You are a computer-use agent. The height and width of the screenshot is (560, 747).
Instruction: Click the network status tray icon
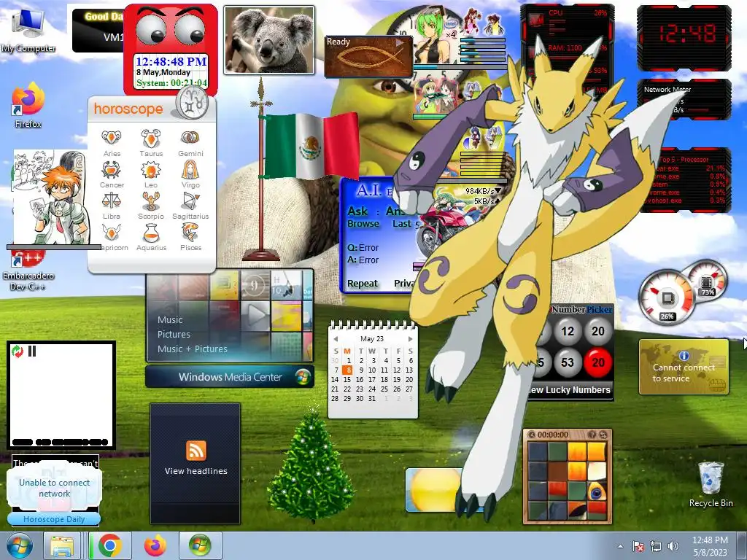point(656,546)
